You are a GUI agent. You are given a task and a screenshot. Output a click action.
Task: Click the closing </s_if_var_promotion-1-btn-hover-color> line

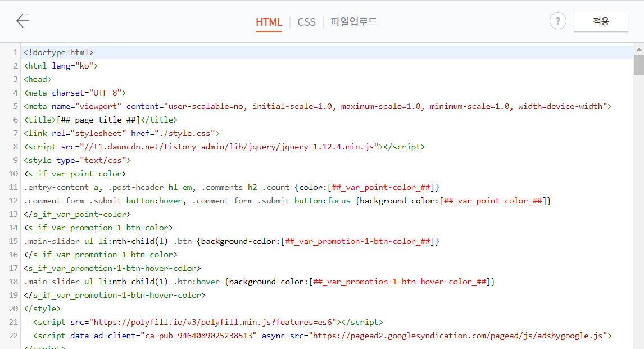(115, 295)
